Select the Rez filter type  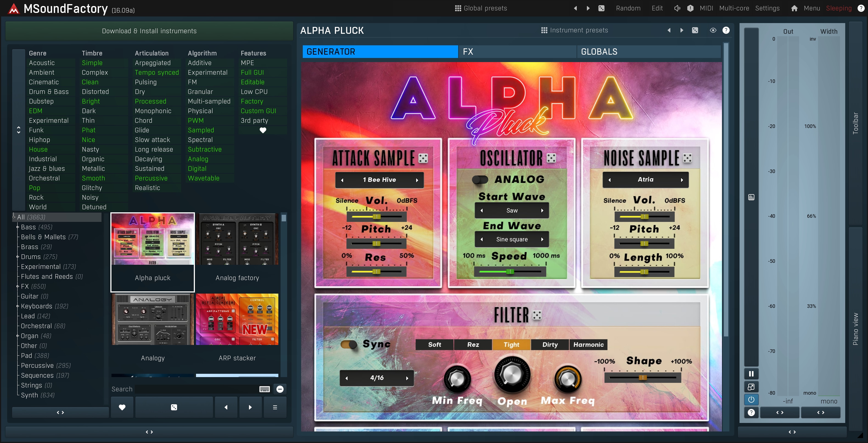pos(473,345)
